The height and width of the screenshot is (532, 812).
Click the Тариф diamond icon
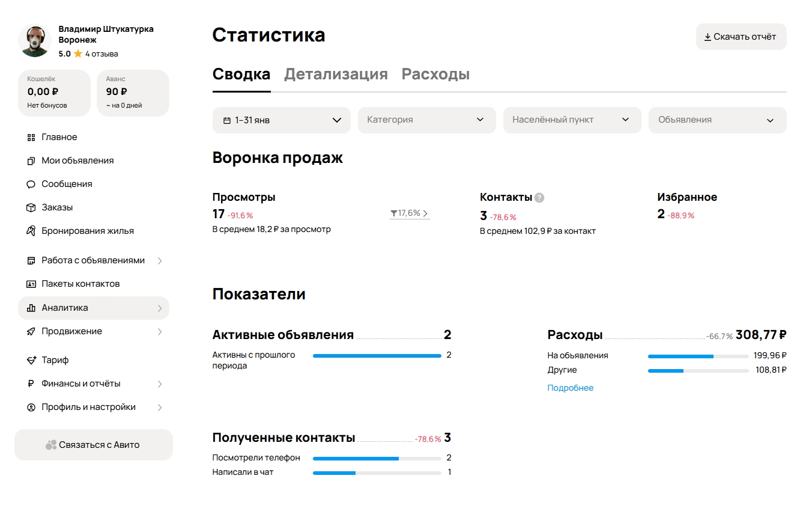31,361
